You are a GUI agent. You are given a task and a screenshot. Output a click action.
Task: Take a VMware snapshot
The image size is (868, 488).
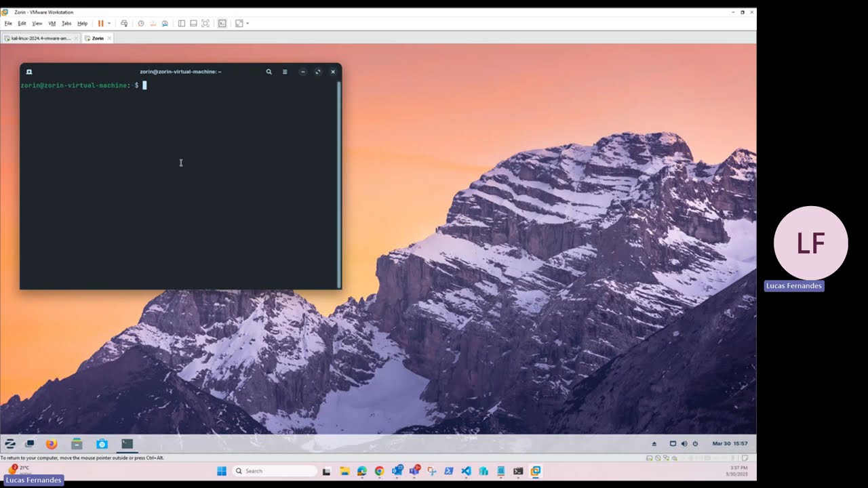[x=141, y=23]
